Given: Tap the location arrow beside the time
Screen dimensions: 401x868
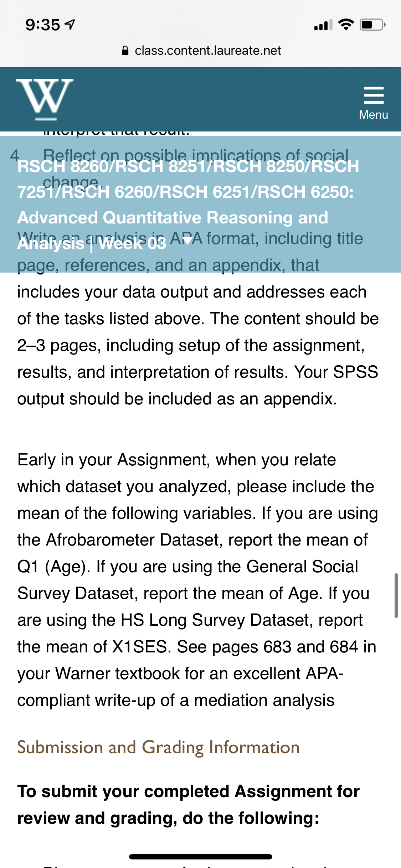Looking at the screenshot, I should coord(70,25).
